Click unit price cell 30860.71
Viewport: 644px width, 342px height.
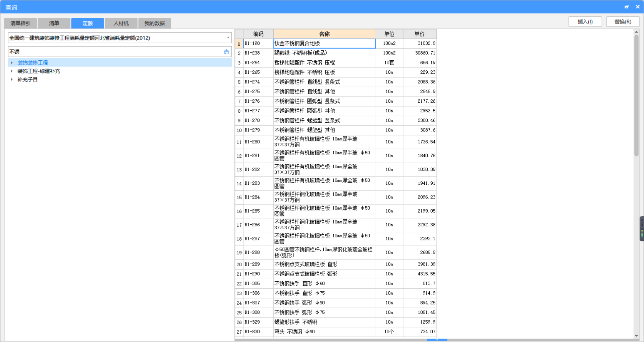[420, 53]
